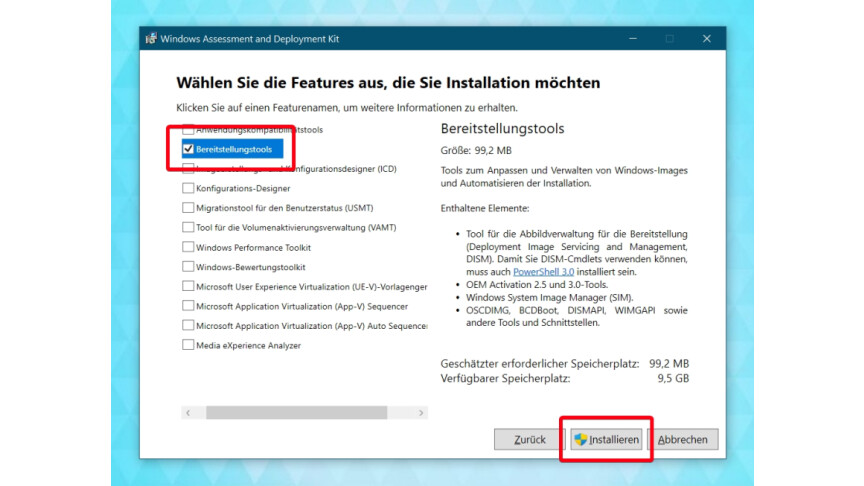Tick the App-V Sequencer checkbox
The width and height of the screenshot is (864, 486).
pyautogui.click(x=188, y=306)
